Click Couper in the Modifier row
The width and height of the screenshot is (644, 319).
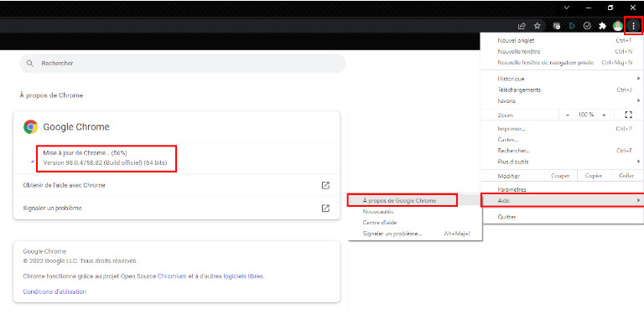coord(560,176)
